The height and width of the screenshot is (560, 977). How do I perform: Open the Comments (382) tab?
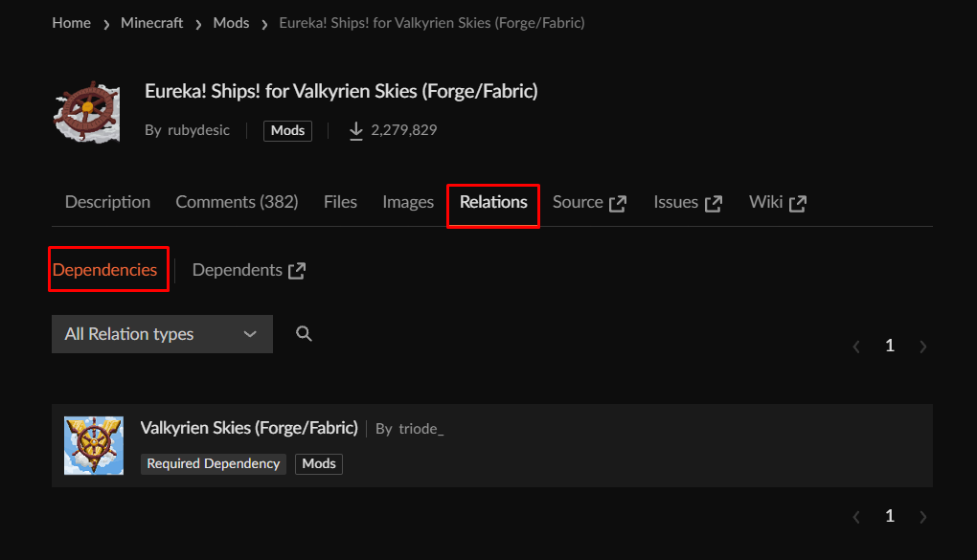click(x=237, y=202)
